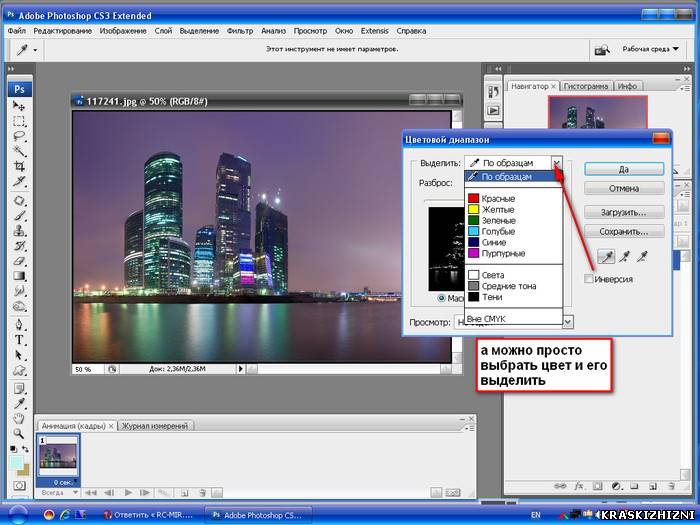Select the Magic Wand tool
Image resolution: width=700 pixels, height=525 pixels.
[x=19, y=151]
